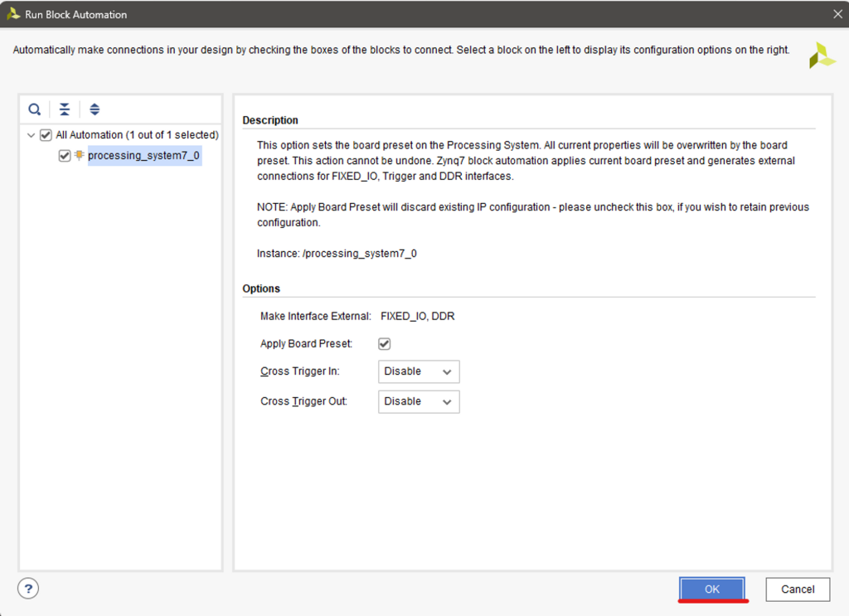849x616 pixels.
Task: Click the FIXED_IO, DDR interface value
Action: coord(418,316)
